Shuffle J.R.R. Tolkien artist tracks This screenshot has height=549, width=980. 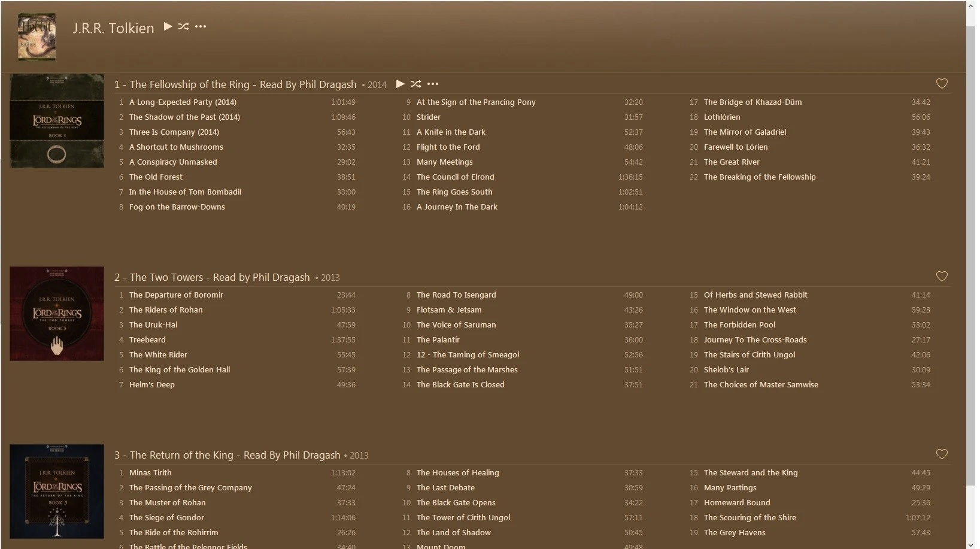click(x=184, y=26)
